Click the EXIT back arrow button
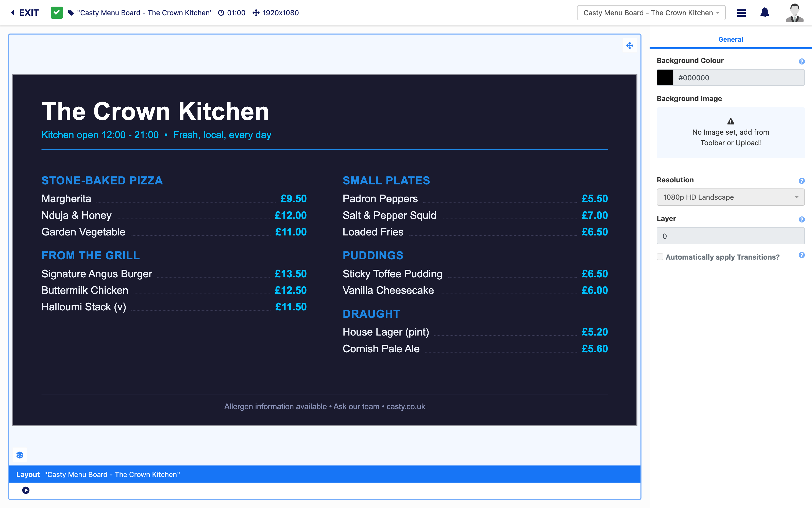 click(x=25, y=13)
